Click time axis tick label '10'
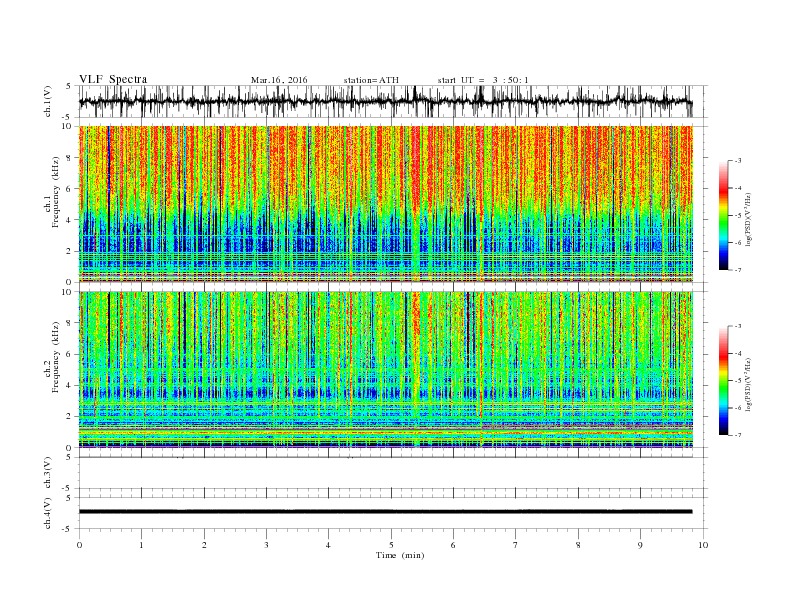This screenshot has height=612, width=792. (x=703, y=545)
